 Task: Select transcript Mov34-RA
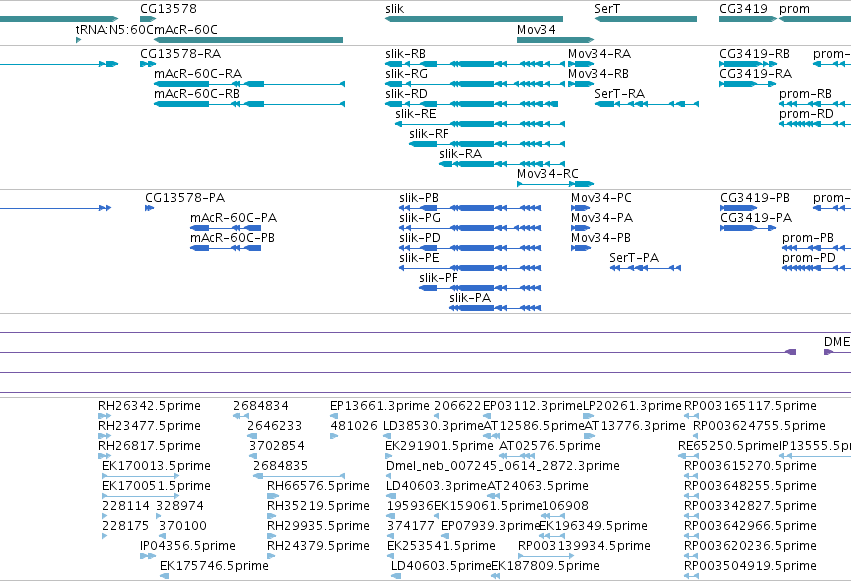point(581,64)
